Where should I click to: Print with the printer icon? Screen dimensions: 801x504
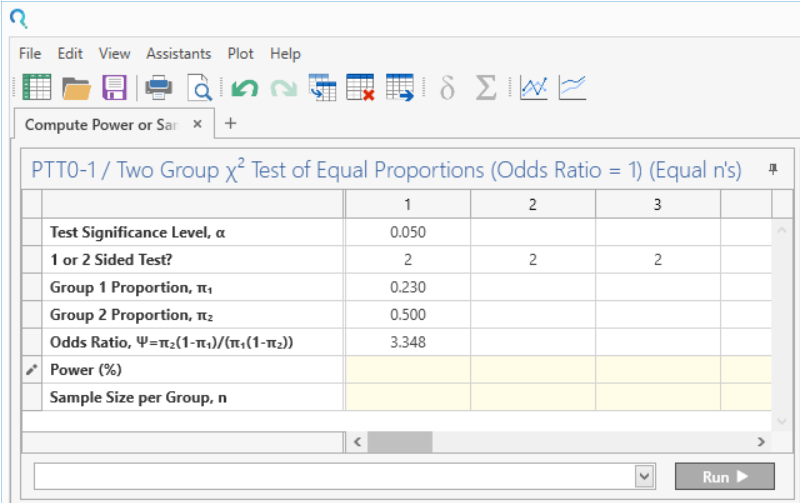click(159, 88)
